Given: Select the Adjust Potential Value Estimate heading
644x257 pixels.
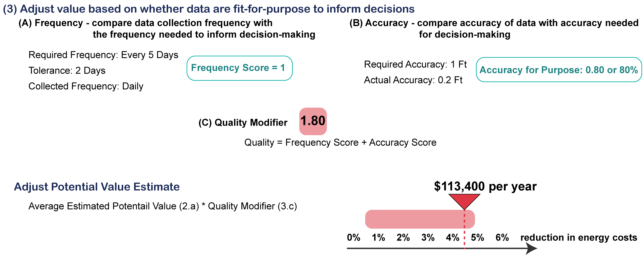Looking at the screenshot, I should pos(97,187).
